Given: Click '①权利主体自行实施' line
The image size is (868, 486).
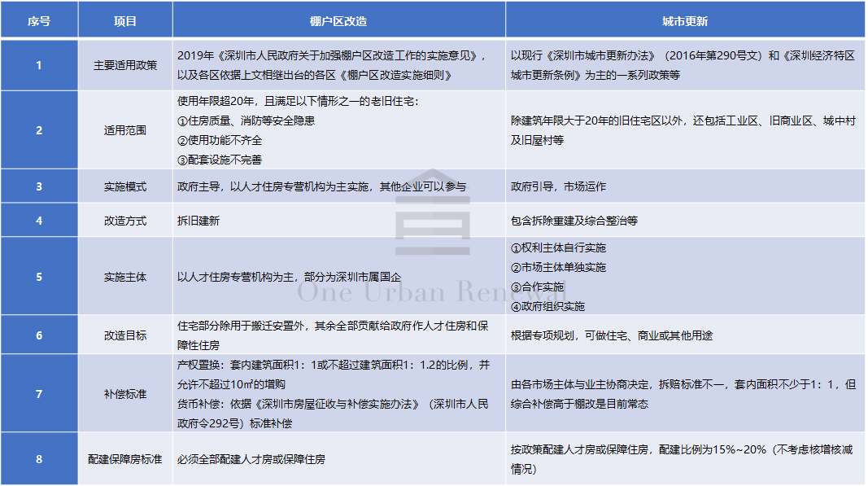Looking at the screenshot, I should 558,247.
